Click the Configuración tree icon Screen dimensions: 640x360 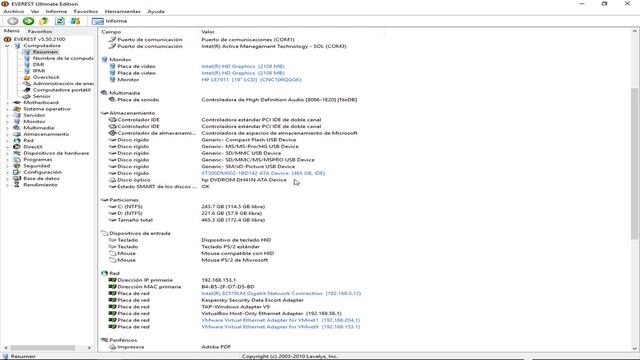(x=17, y=172)
